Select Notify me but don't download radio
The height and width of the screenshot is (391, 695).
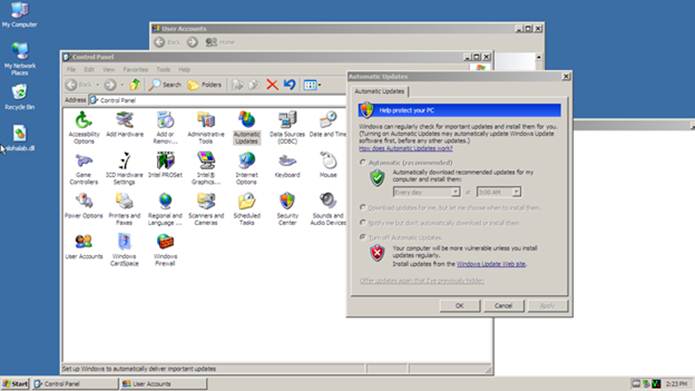pyautogui.click(x=363, y=223)
